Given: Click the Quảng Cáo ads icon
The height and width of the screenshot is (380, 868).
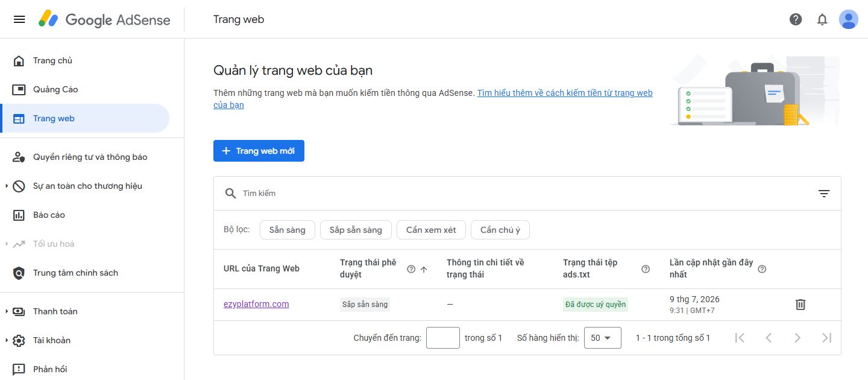Looking at the screenshot, I should (x=19, y=89).
